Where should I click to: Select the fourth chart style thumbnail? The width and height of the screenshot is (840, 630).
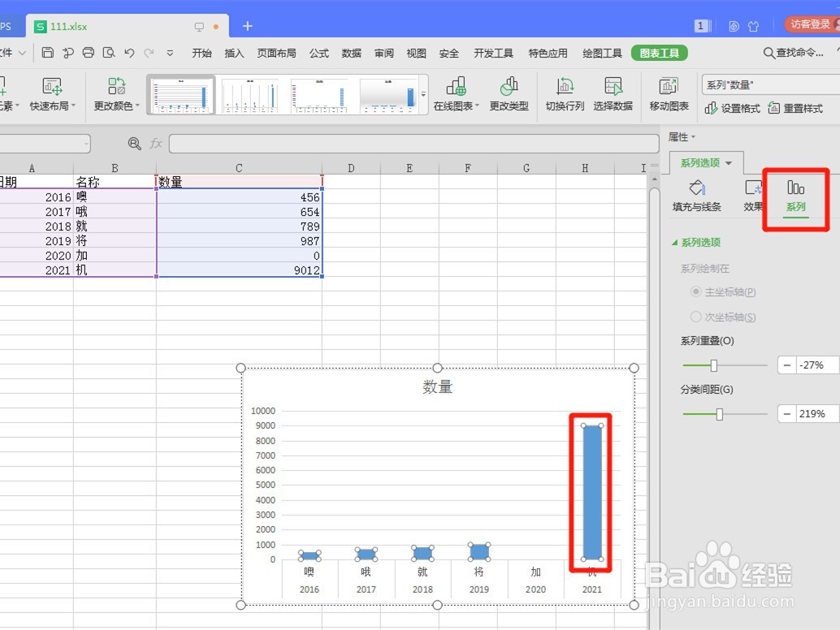pos(389,95)
